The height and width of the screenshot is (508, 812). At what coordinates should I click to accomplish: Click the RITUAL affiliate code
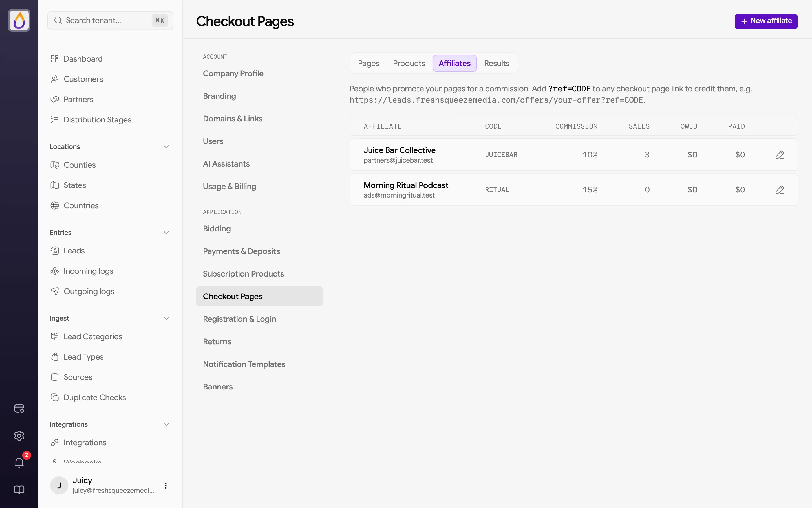tap(497, 190)
